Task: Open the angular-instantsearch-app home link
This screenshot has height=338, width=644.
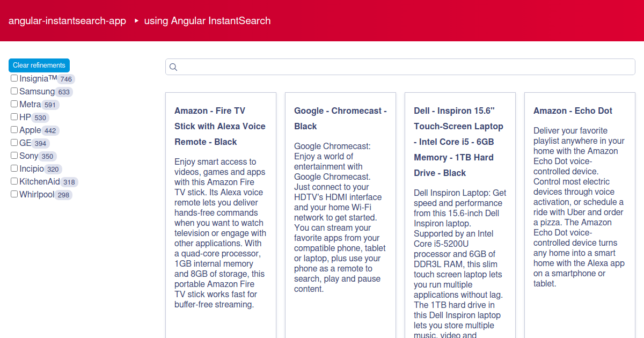Action: pyautogui.click(x=67, y=21)
